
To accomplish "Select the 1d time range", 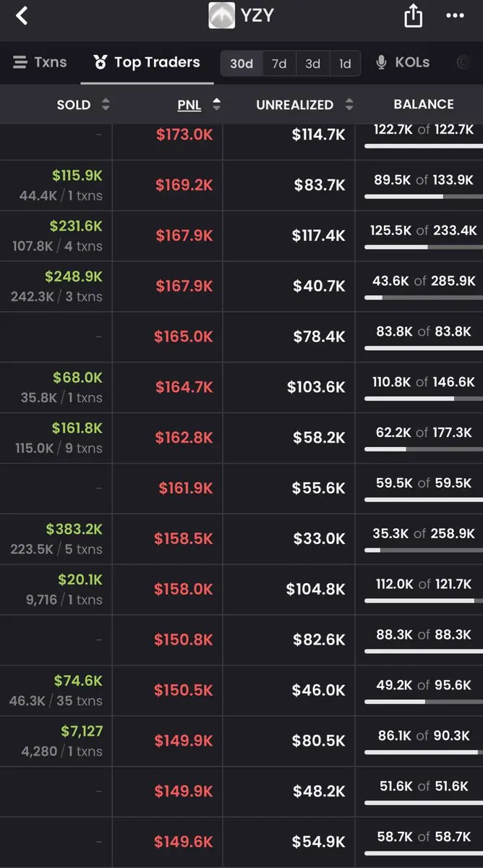I will pyautogui.click(x=345, y=64).
